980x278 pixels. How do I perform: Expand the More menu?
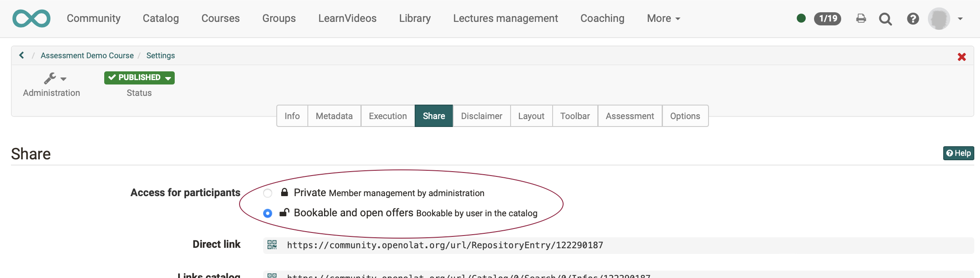[x=663, y=18]
